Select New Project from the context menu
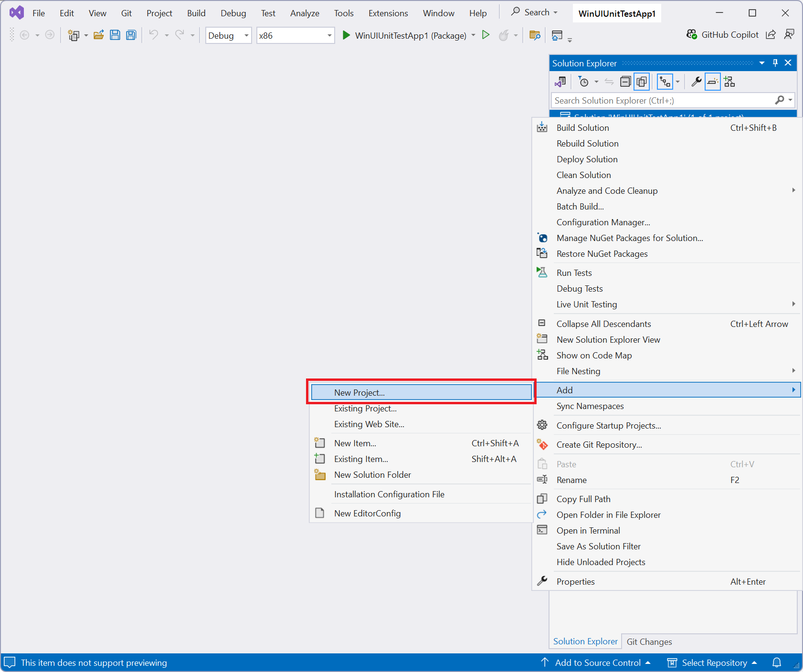 [x=420, y=392]
